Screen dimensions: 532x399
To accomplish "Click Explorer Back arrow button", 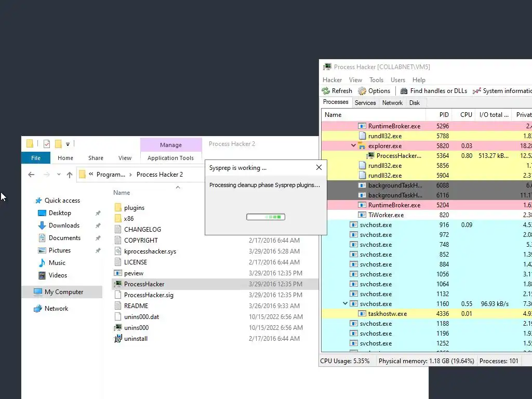I will [31, 175].
